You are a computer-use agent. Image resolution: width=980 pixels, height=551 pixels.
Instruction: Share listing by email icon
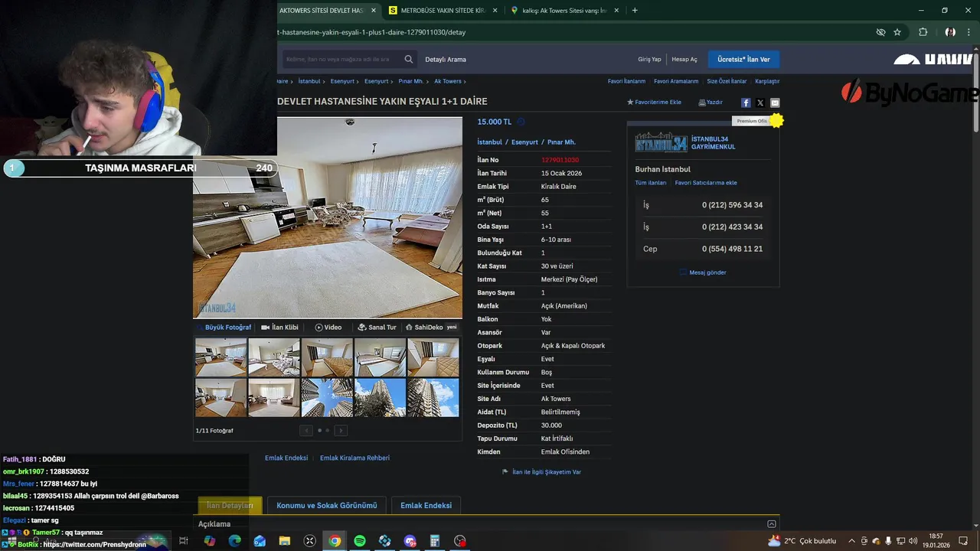(x=775, y=103)
